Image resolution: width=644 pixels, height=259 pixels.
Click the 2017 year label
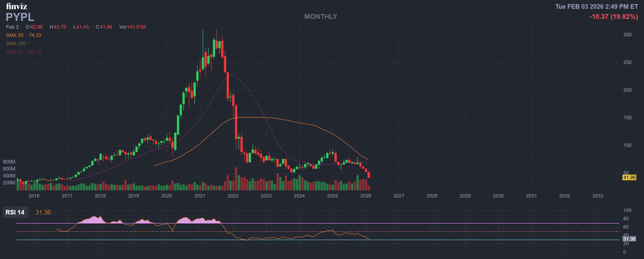pyautogui.click(x=67, y=196)
